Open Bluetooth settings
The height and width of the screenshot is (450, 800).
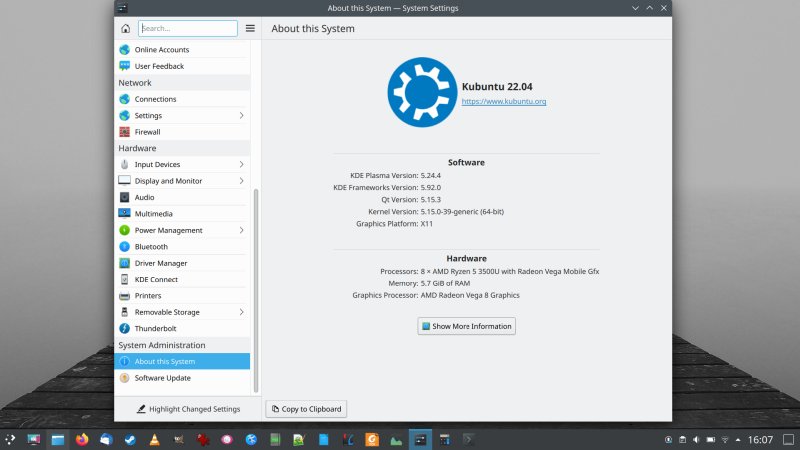pos(151,247)
